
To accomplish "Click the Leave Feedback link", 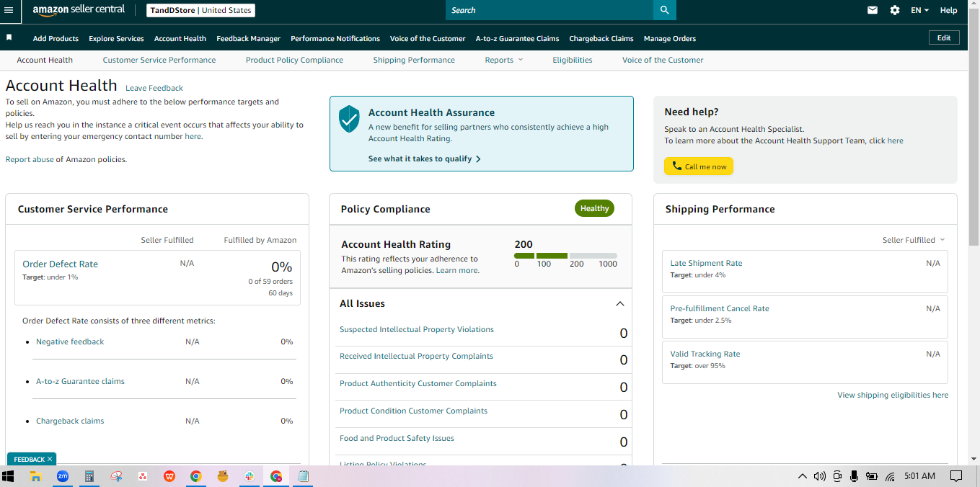I will tap(154, 88).
